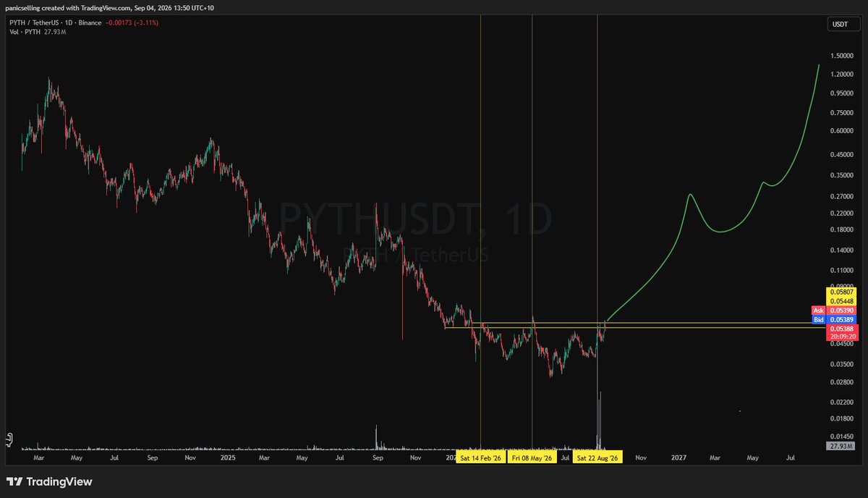868x498 pixels.
Task: Select the Sat 22 Aug '26 date marker
Action: [597, 458]
